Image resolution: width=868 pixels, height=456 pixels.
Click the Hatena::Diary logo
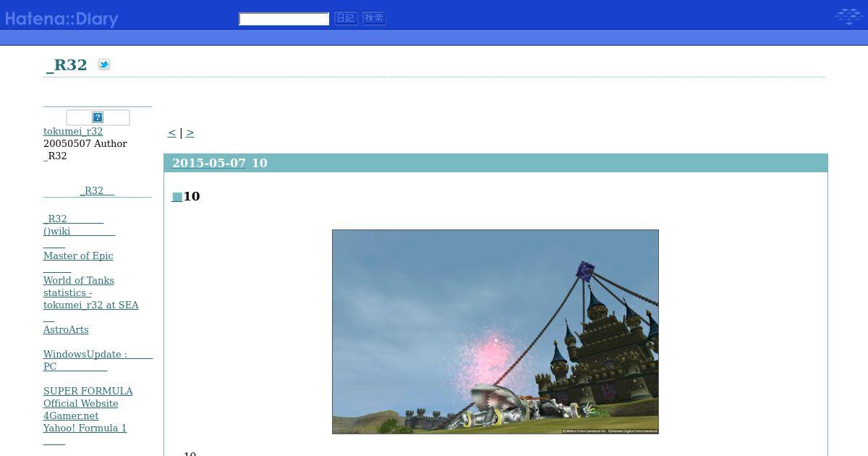[x=61, y=19]
